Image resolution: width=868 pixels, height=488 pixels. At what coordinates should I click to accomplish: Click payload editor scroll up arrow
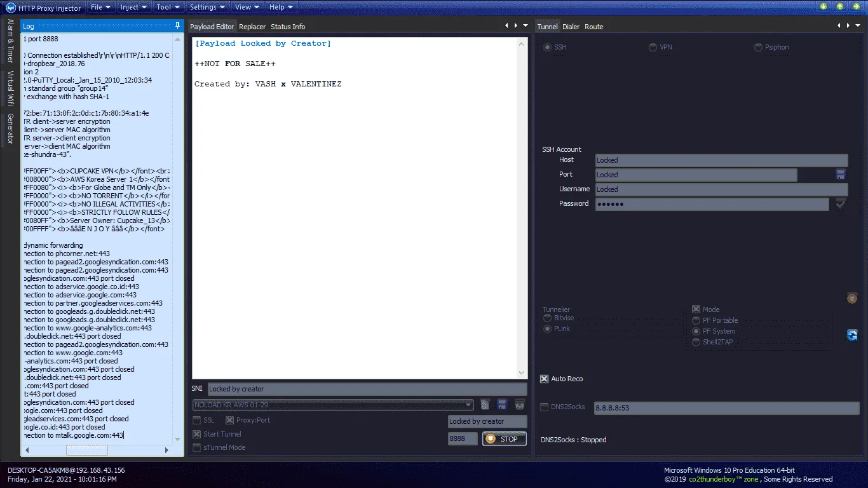(522, 43)
